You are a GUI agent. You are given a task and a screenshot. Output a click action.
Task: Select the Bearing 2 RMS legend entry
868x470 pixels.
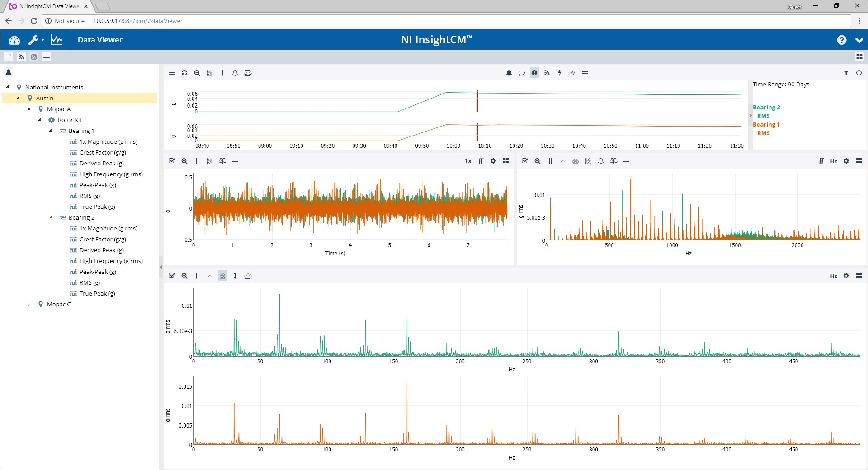pos(767,107)
